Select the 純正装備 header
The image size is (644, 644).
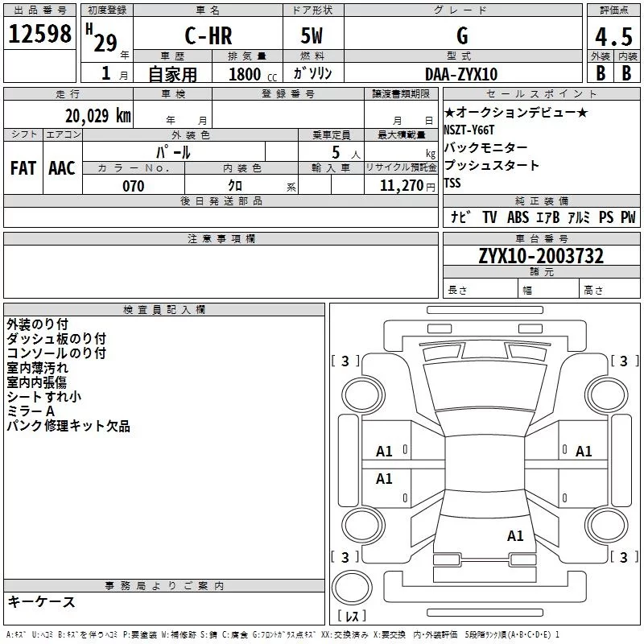click(541, 200)
